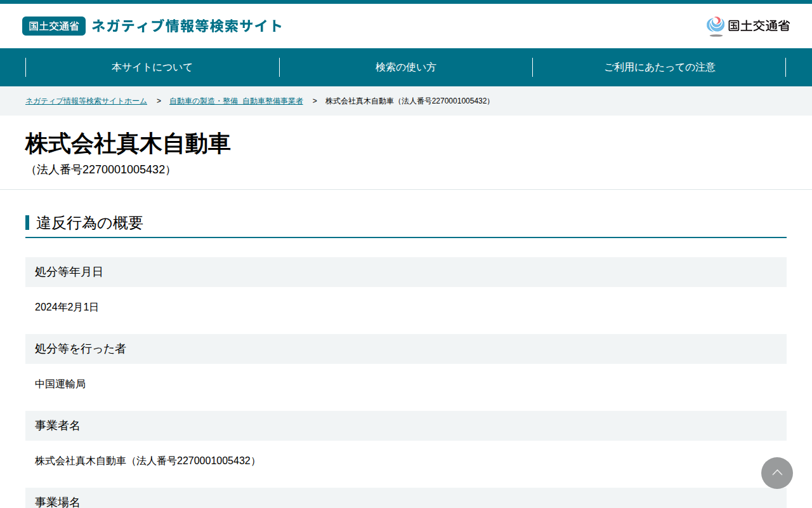Click the 国土交通省 badge in the header

[54, 26]
